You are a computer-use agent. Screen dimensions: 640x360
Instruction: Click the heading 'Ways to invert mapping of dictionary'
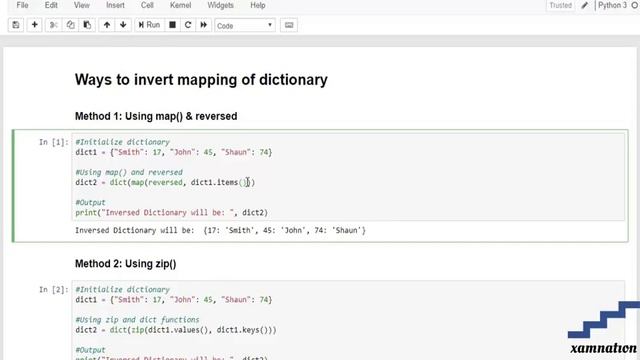(x=201, y=80)
